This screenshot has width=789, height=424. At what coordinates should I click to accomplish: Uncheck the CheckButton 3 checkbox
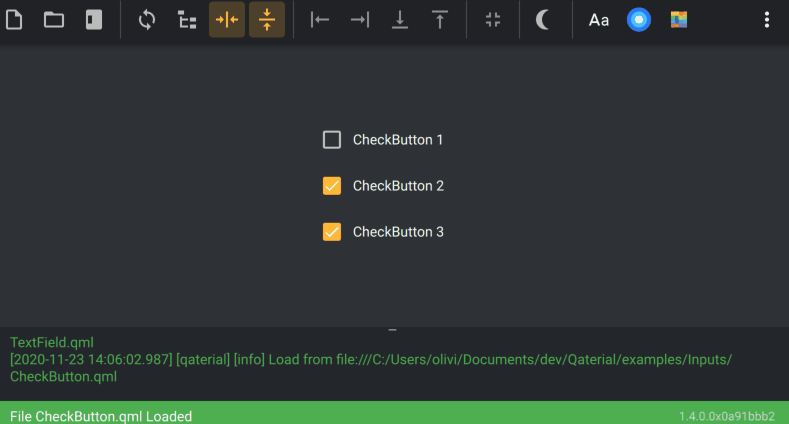[332, 232]
